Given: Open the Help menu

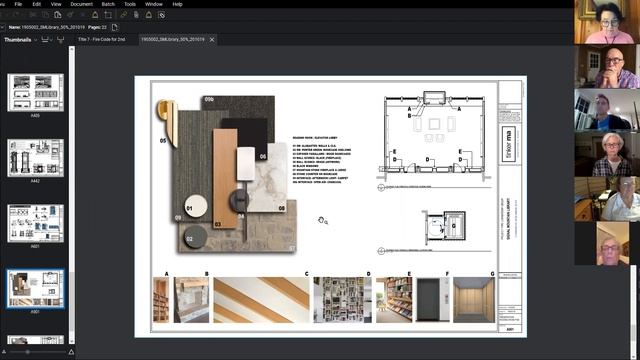Looking at the screenshot, I should 177,4.
